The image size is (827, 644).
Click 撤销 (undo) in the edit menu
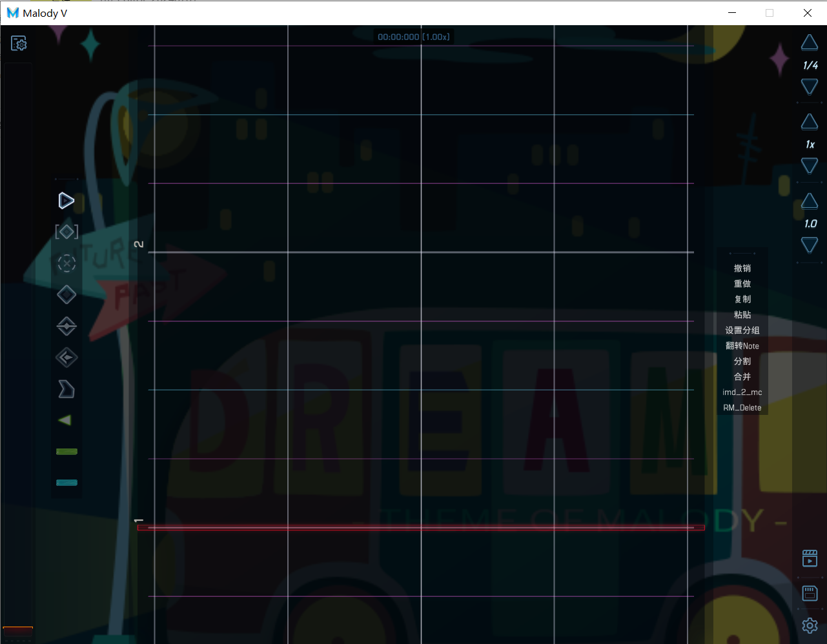[x=742, y=268]
